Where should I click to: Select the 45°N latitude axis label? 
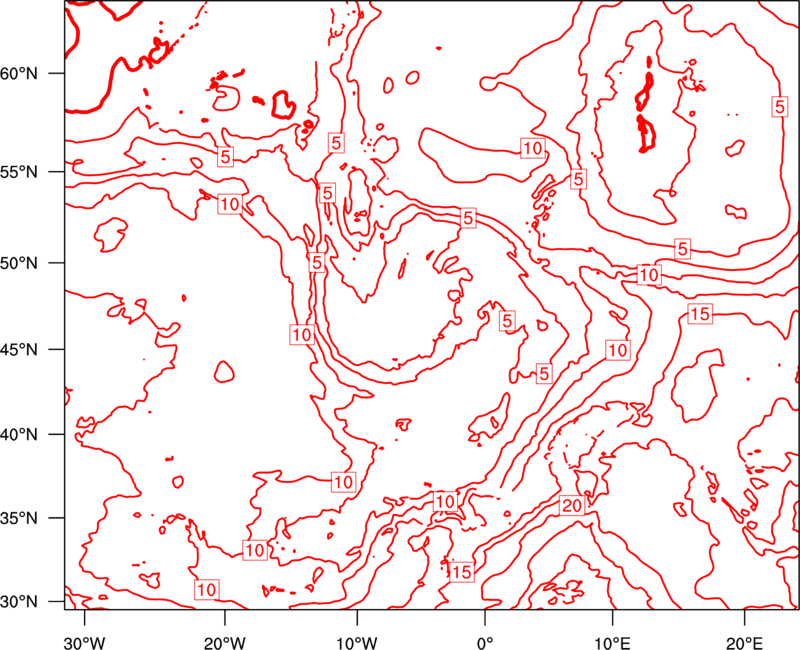[x=19, y=349]
